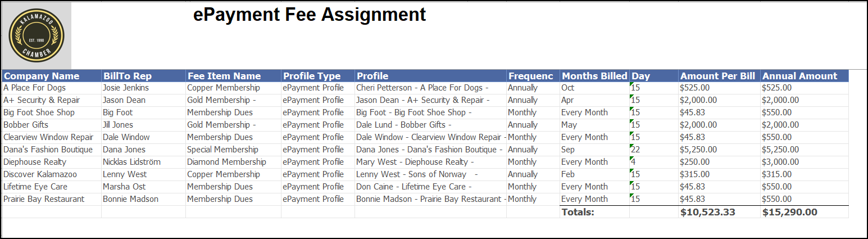Image resolution: width=868 pixels, height=239 pixels.
Task: Select the $5,250.00 Amount Per Bill cell
Action: pos(698,150)
